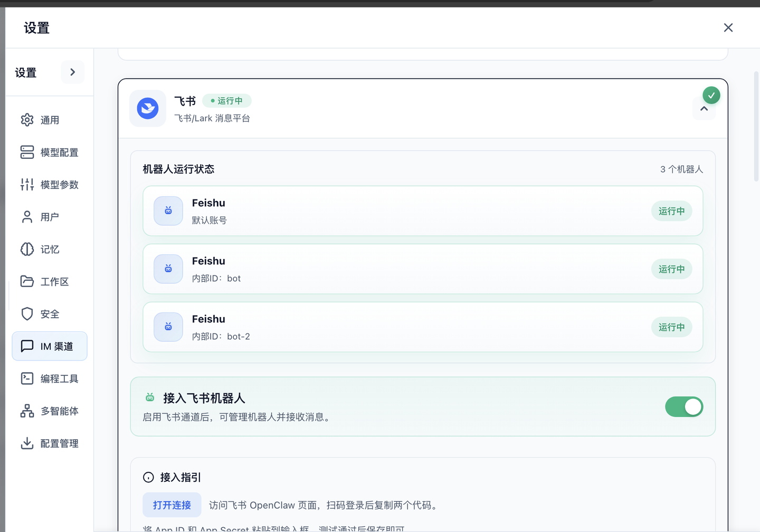Click the 机器人运行状态 heading
This screenshot has width=760, height=532.
(x=178, y=169)
